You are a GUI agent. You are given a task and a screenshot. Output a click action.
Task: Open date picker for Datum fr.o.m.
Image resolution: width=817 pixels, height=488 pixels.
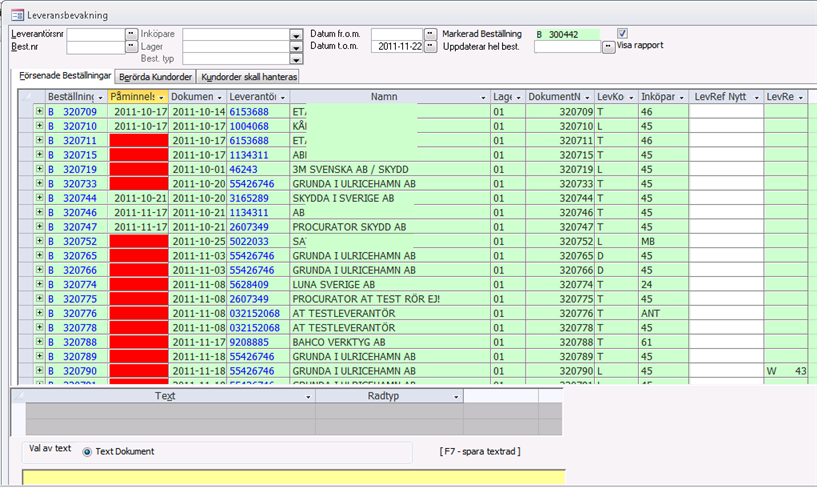click(x=430, y=34)
